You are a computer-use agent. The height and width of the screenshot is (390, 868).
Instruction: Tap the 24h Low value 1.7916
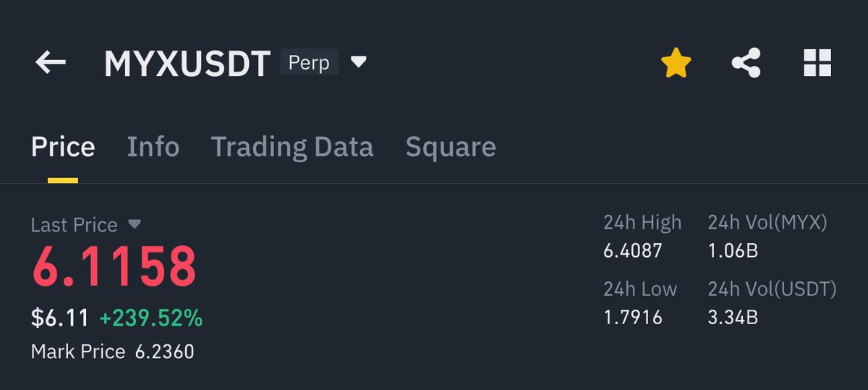coord(633,318)
